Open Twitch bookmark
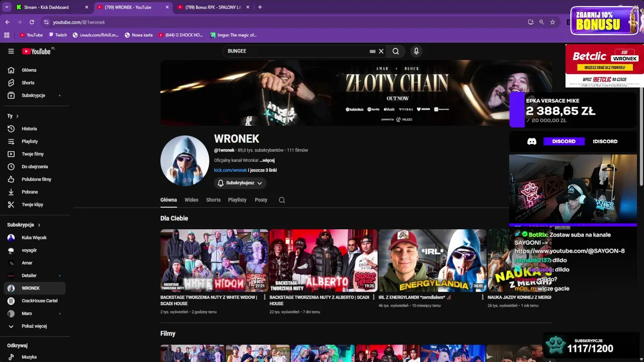 click(x=57, y=35)
